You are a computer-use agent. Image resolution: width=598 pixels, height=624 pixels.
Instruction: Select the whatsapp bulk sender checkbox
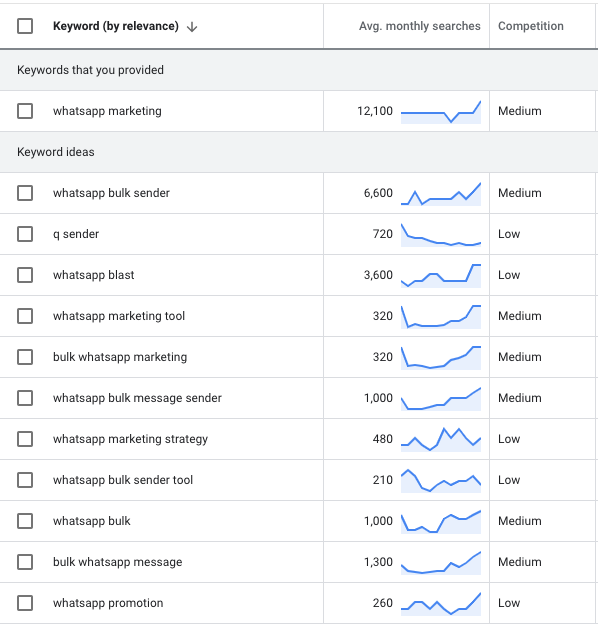pos(25,193)
